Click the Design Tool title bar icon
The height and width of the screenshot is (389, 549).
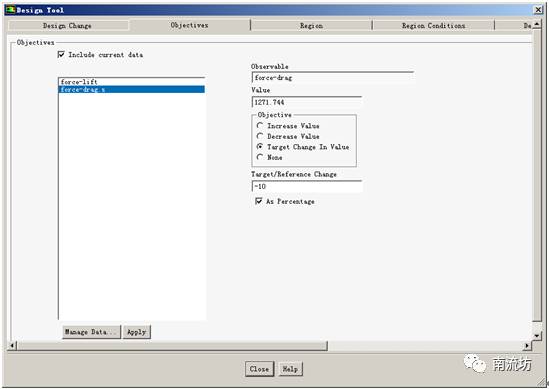(11, 10)
